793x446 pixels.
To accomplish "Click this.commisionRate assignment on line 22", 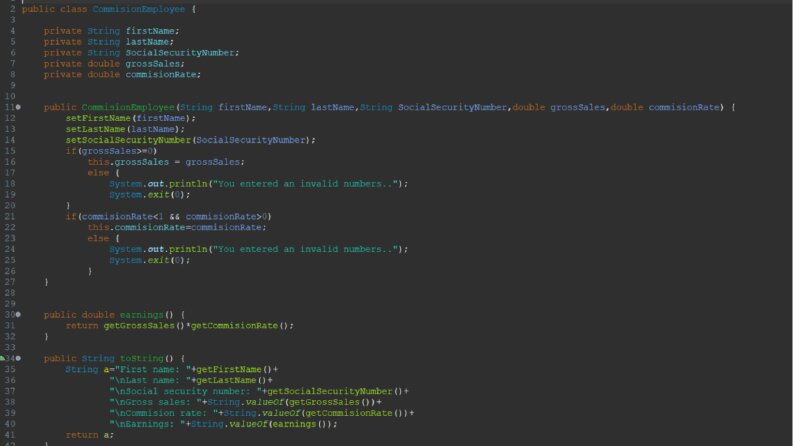I will coord(177,228).
